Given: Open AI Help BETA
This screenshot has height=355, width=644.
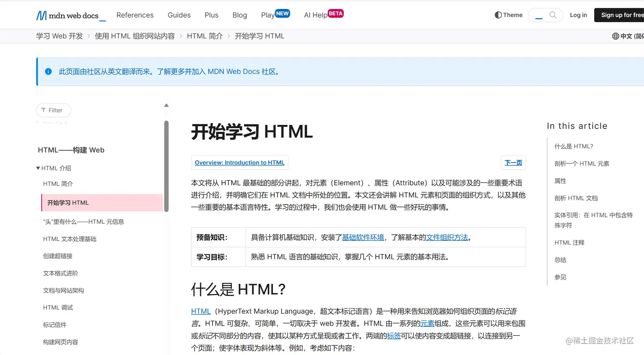Looking at the screenshot, I should (x=324, y=14).
